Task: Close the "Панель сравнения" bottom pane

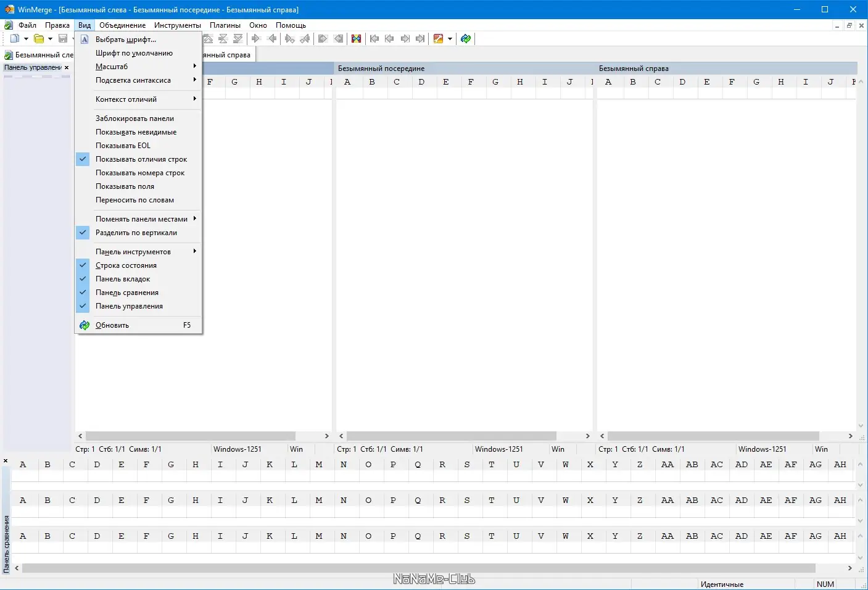Action: [x=6, y=461]
